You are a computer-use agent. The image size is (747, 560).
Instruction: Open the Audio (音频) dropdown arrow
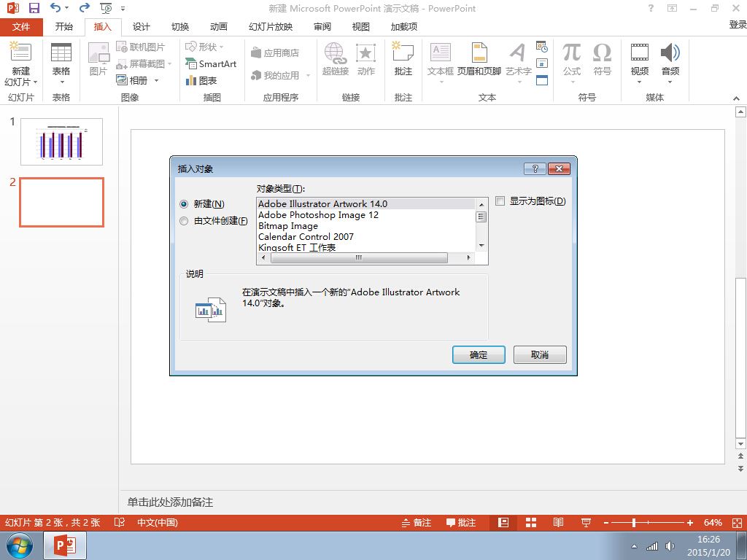coord(670,82)
